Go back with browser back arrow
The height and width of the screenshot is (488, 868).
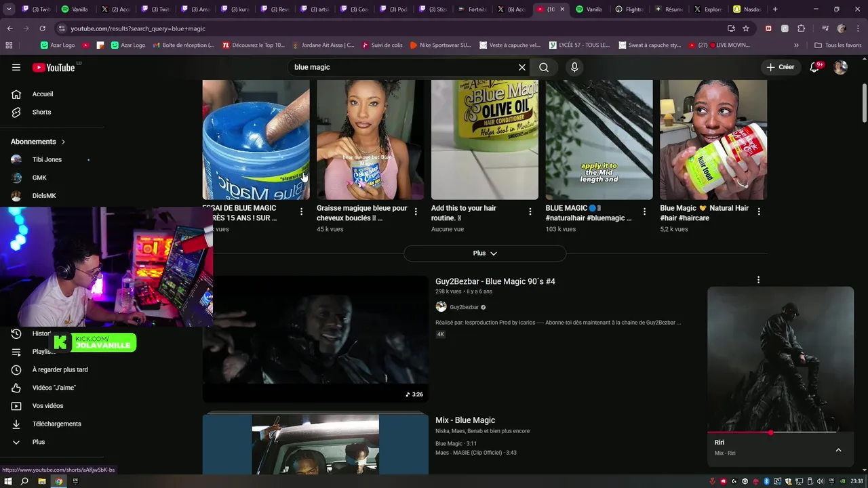(9, 28)
